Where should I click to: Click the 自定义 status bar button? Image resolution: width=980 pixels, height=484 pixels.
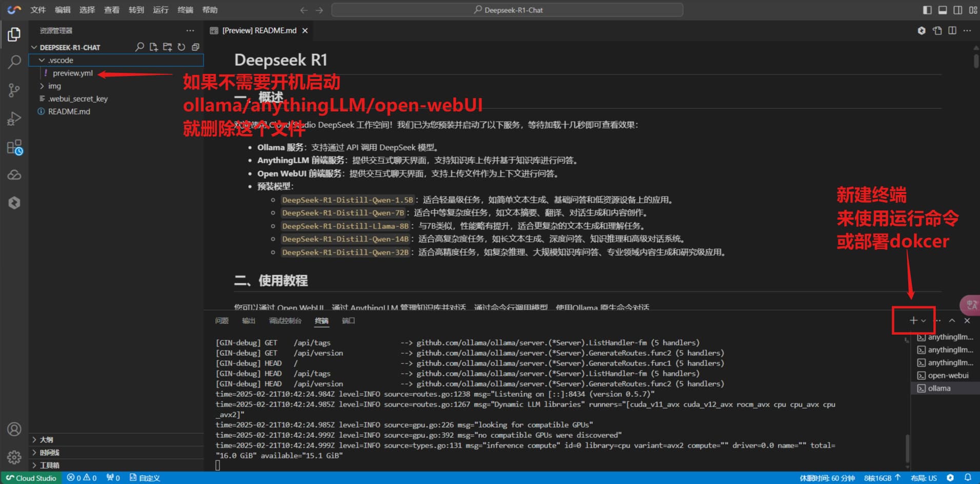[x=145, y=478]
